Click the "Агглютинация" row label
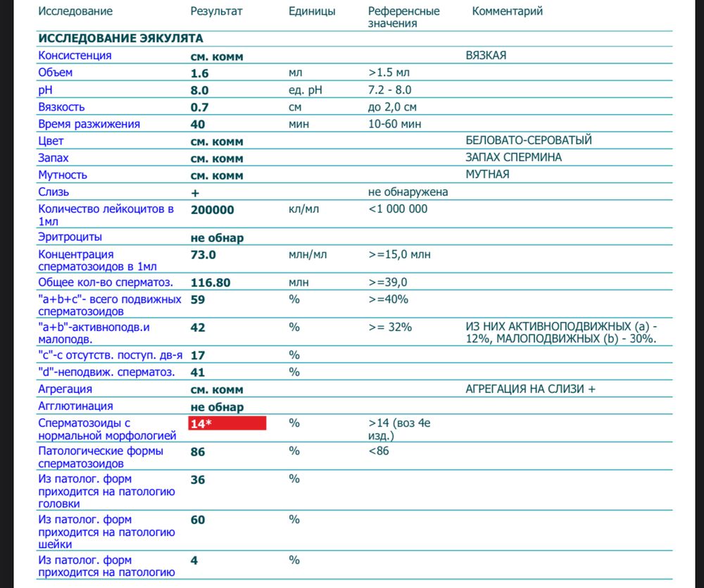704x588 pixels. (75, 406)
